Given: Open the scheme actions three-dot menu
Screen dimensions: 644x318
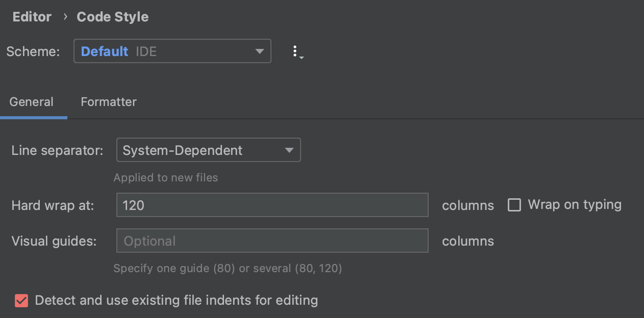Looking at the screenshot, I should click(x=296, y=51).
